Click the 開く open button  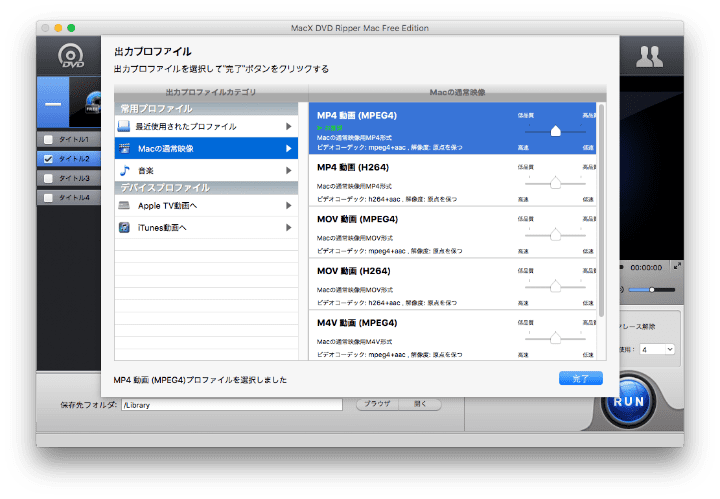[x=420, y=404]
